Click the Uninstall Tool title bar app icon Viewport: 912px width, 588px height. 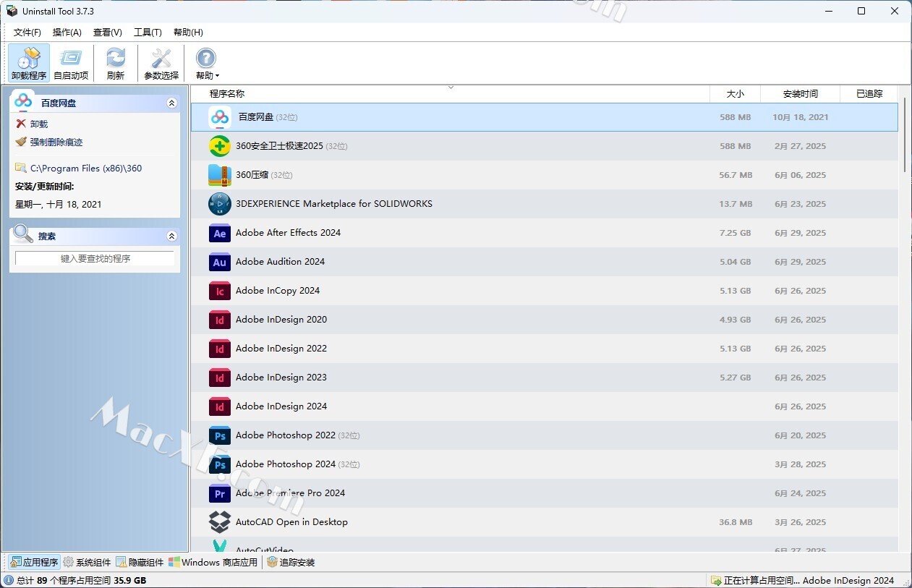tap(12, 11)
